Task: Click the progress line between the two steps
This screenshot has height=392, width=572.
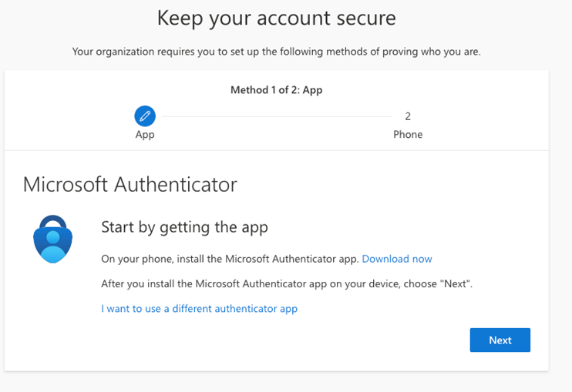Action: click(275, 116)
